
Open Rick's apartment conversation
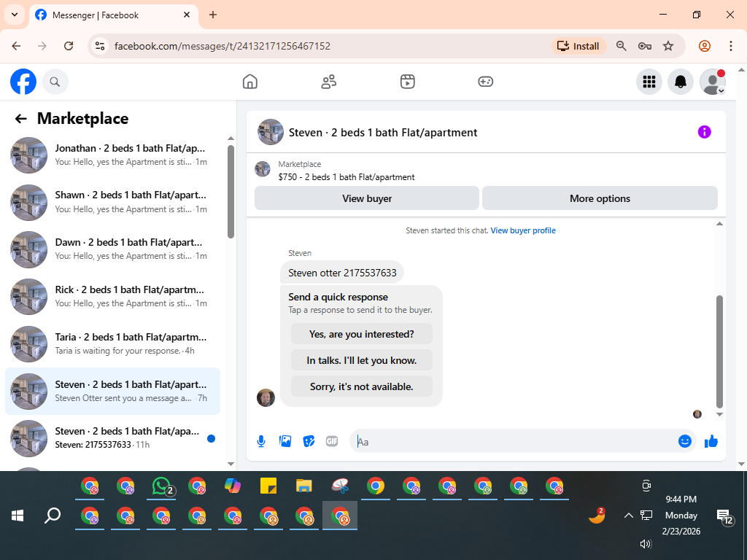[112, 297]
